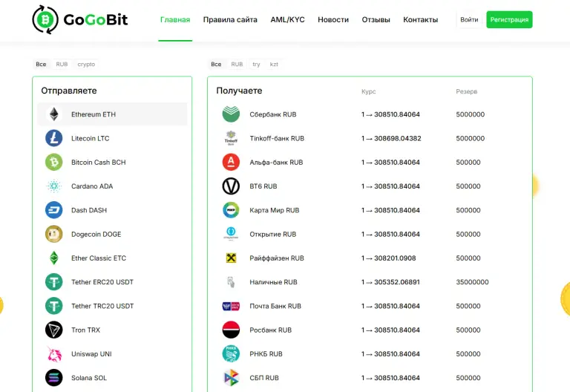Select the Tinkoff-банк RUB logo icon

[231, 138]
